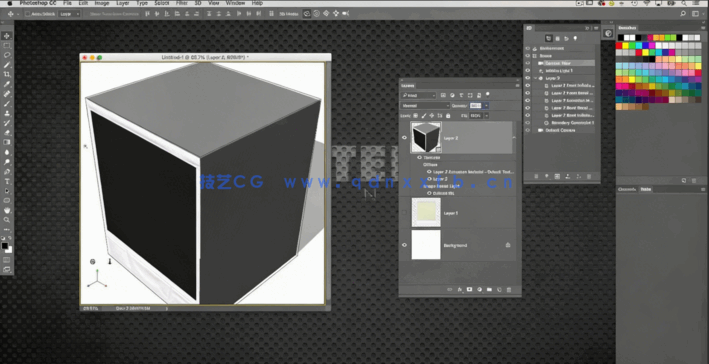Screen dimensions: 709x364
Task: Select the Hand tool
Action: coord(7,210)
